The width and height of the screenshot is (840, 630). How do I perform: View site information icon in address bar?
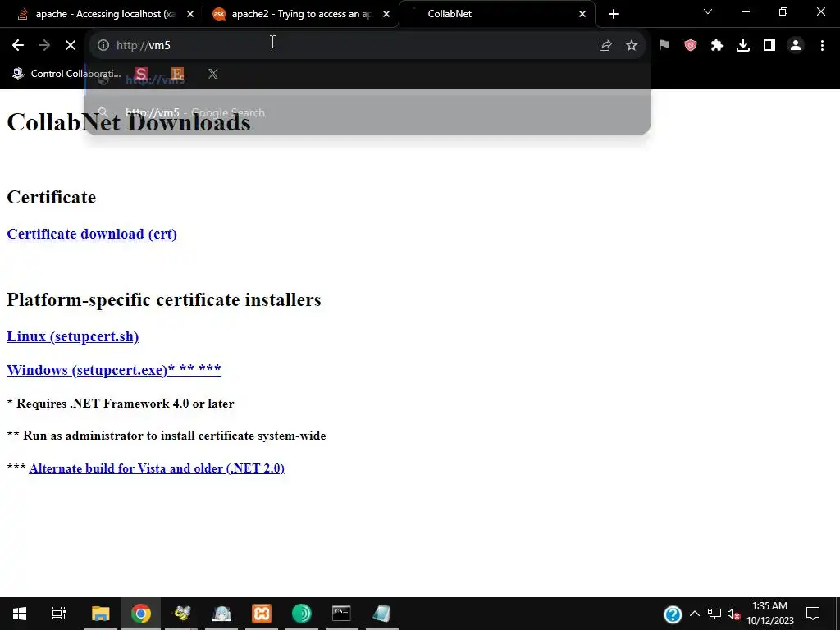(103, 46)
